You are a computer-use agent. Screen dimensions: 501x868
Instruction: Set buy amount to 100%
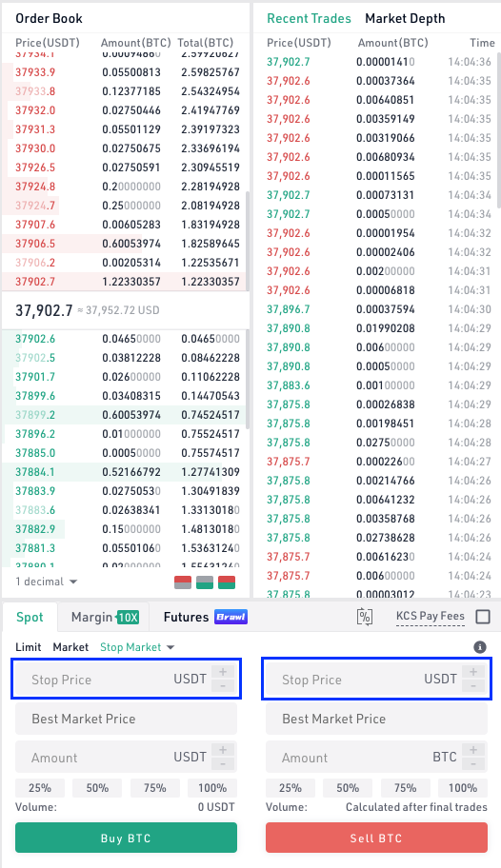click(x=212, y=788)
